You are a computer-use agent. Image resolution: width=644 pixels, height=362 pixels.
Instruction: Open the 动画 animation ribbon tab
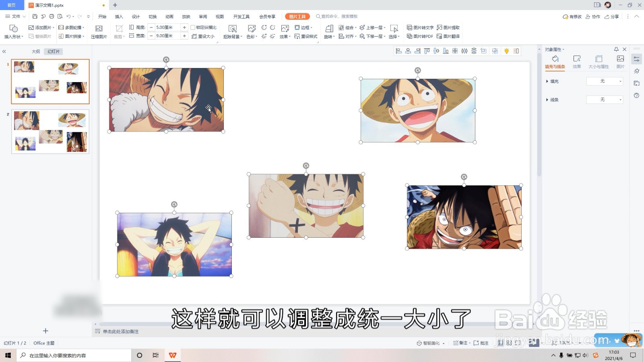[x=169, y=16]
